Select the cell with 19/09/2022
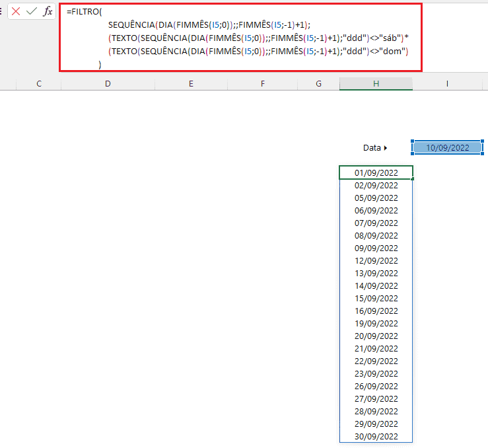Screen dimensions: 488x448 pos(376,324)
